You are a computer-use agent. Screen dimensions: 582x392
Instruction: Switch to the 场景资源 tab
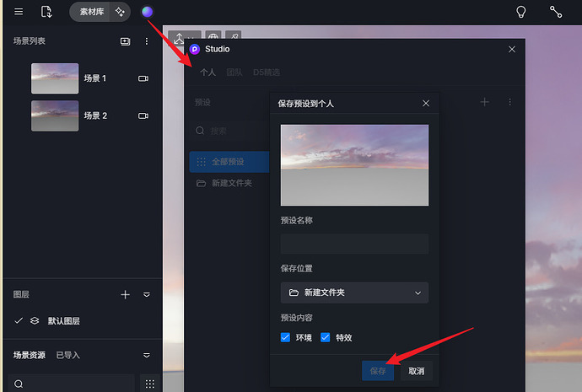pos(30,355)
